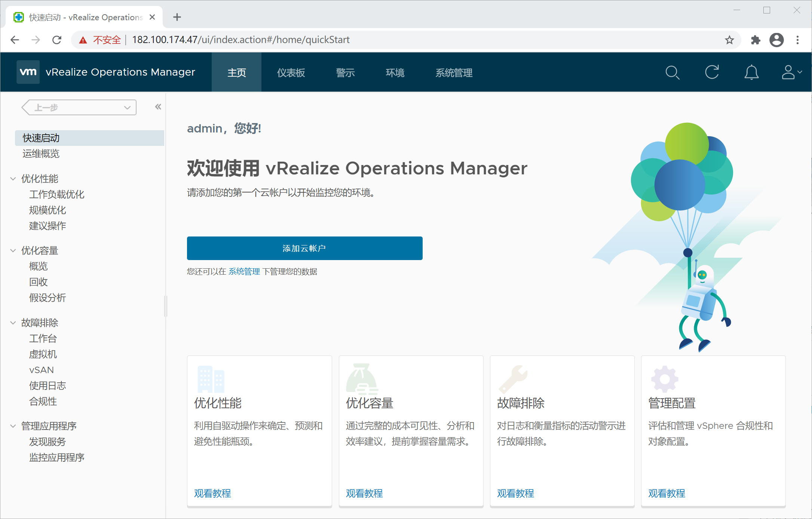Click 观看教程 link under 优化容量 card

pyautogui.click(x=364, y=493)
